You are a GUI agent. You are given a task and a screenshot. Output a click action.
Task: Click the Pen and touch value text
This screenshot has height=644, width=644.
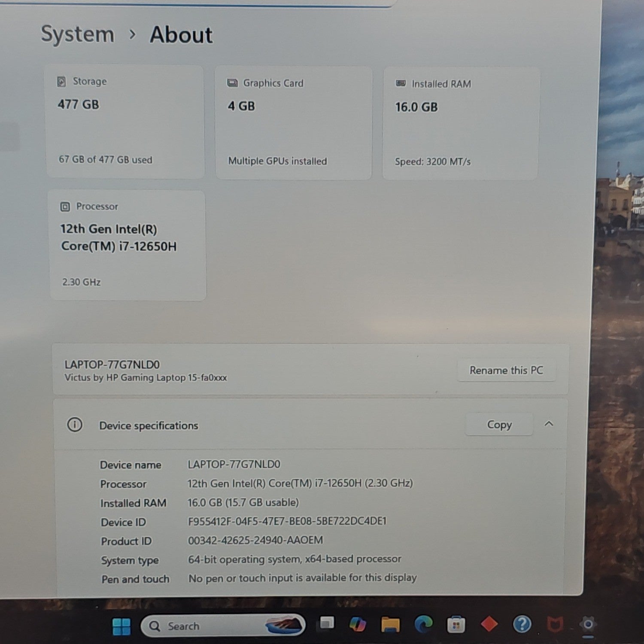click(303, 578)
